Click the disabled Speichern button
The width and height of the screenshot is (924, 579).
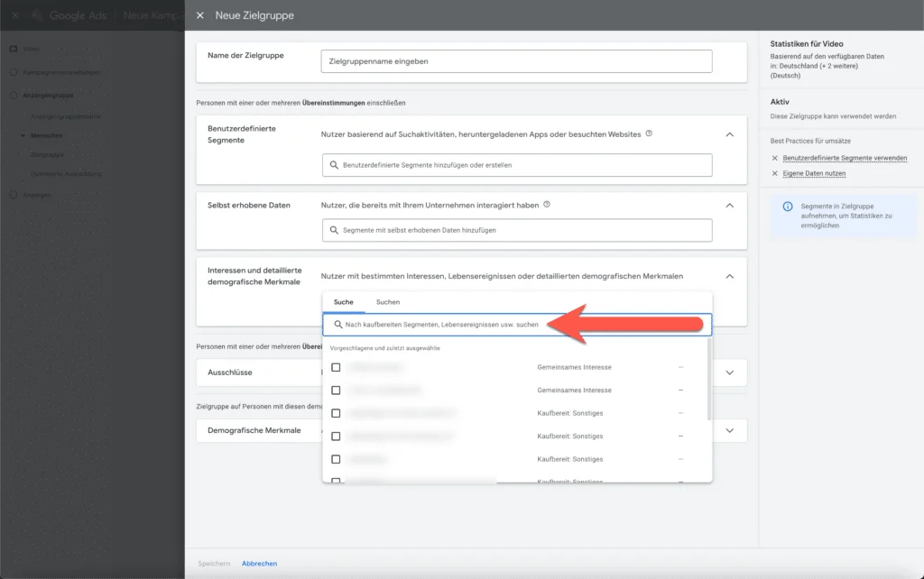point(214,564)
